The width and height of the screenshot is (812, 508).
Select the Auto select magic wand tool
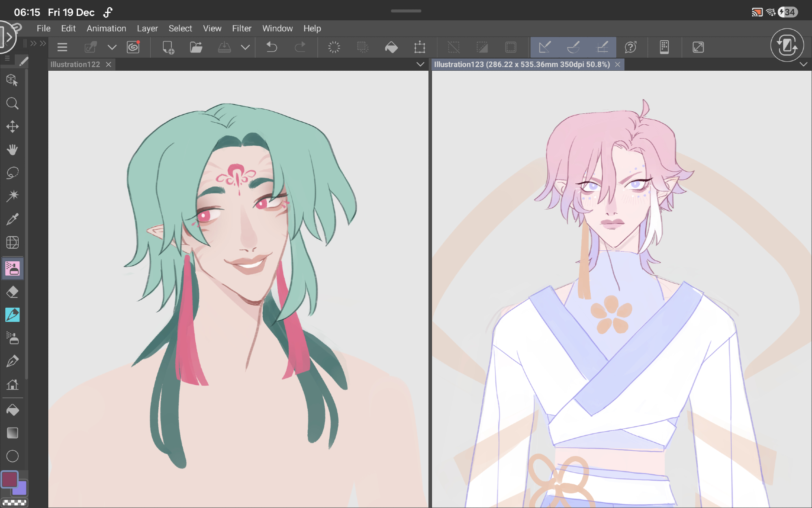(x=12, y=196)
